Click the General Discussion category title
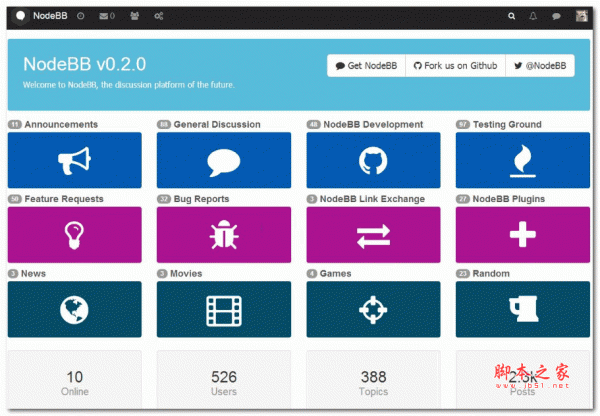 (217, 124)
